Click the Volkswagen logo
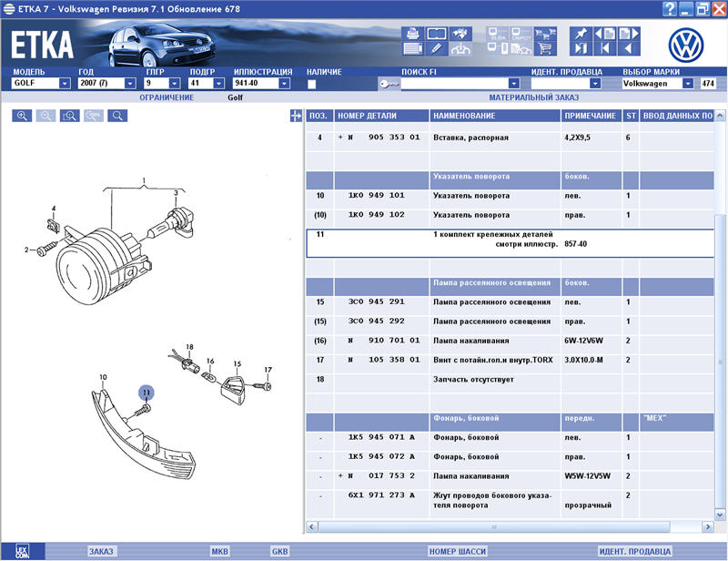The width and height of the screenshot is (728, 561). (x=686, y=46)
